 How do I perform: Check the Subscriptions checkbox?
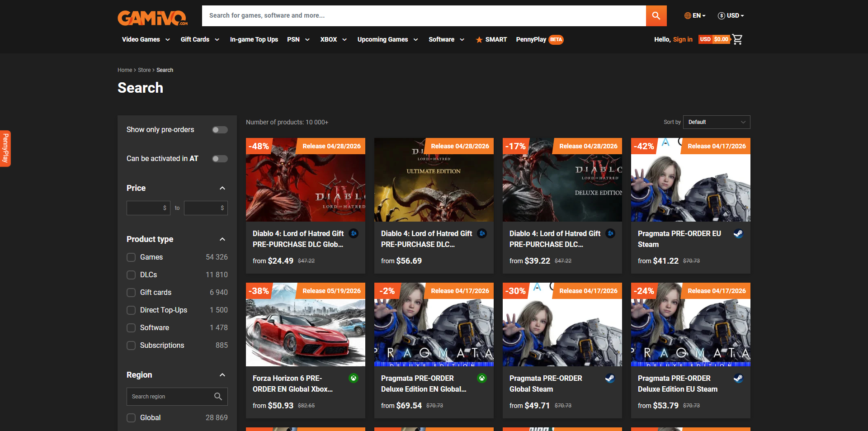pos(131,346)
